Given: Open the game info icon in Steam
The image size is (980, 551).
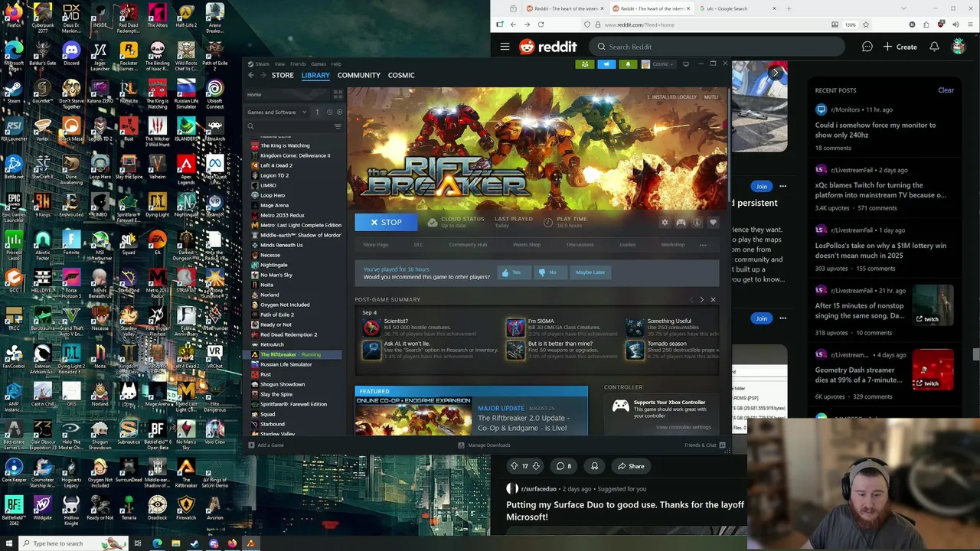Looking at the screenshot, I should 697,223.
